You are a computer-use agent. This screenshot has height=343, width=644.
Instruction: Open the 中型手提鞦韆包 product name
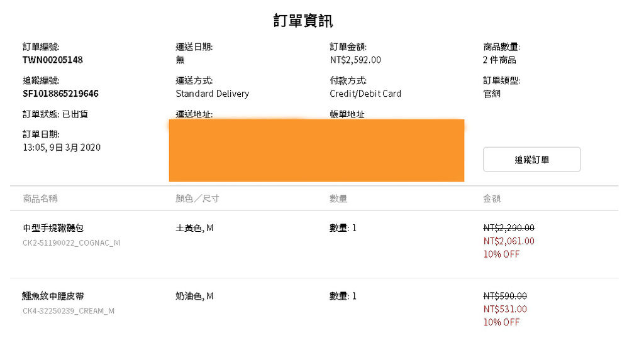(53, 228)
